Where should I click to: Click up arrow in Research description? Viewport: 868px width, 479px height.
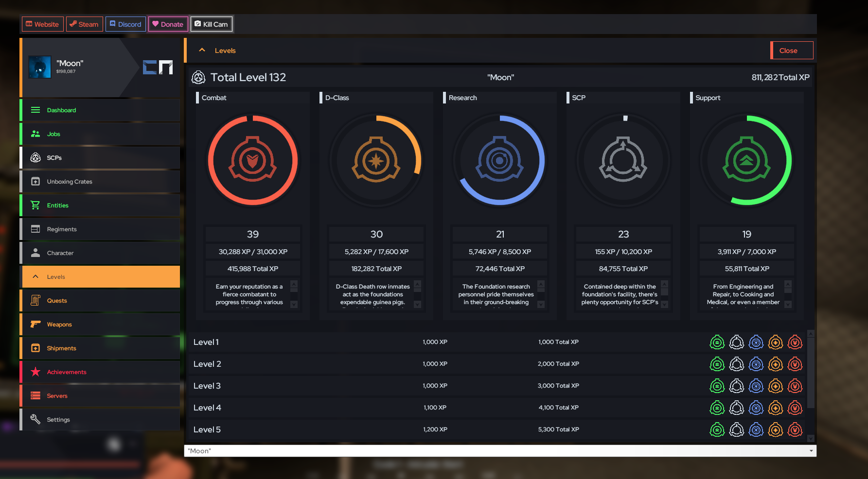[x=541, y=284]
